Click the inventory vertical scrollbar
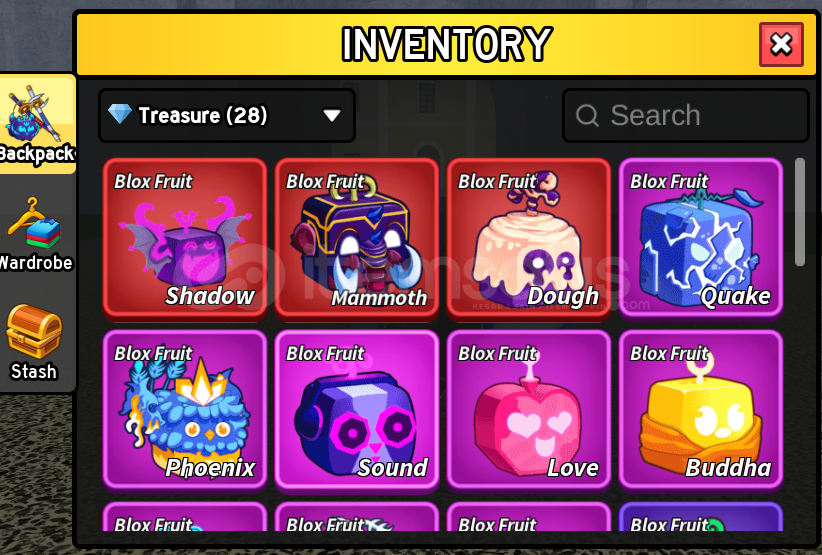 click(799, 212)
